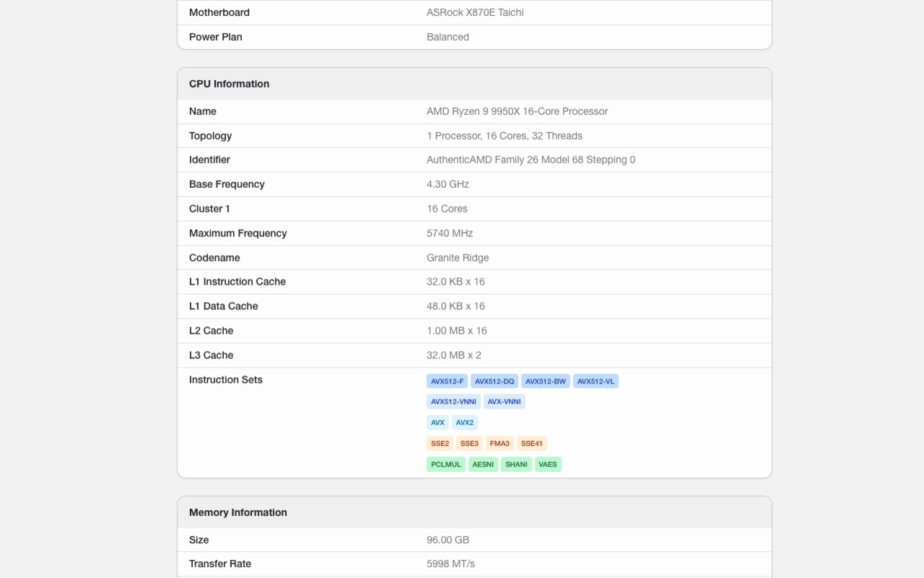
Task: Click the Memory Information section heading
Action: coord(238,512)
